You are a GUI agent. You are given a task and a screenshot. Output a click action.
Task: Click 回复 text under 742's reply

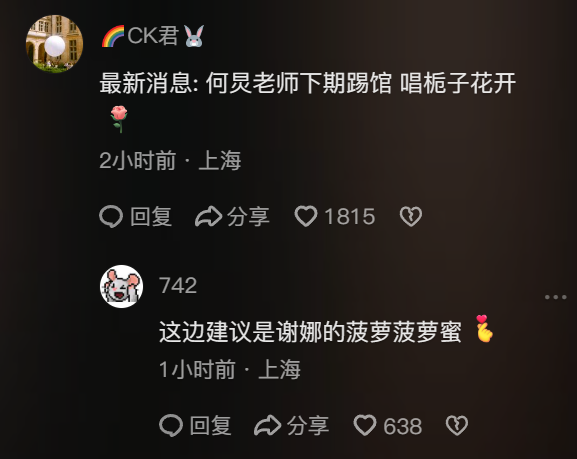(210, 426)
